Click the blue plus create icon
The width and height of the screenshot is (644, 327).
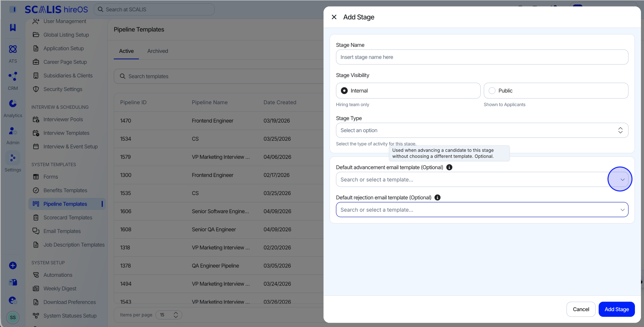click(13, 265)
